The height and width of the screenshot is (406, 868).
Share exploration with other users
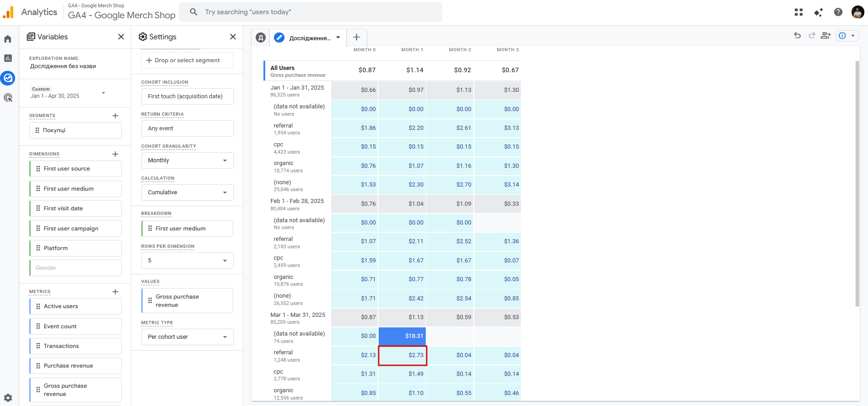[826, 35]
